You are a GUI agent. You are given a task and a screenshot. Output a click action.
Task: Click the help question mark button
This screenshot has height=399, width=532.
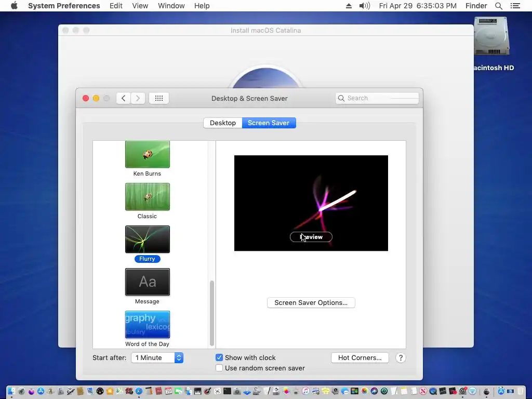pyautogui.click(x=401, y=357)
